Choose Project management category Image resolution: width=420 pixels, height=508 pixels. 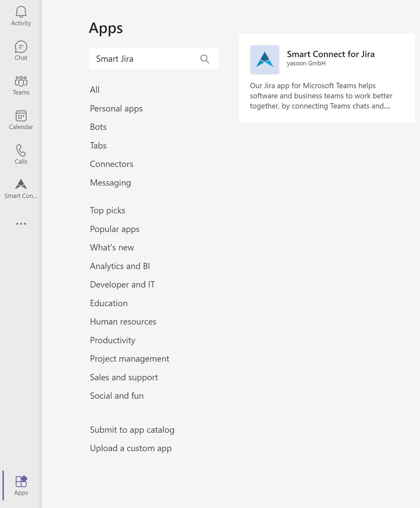(x=129, y=359)
